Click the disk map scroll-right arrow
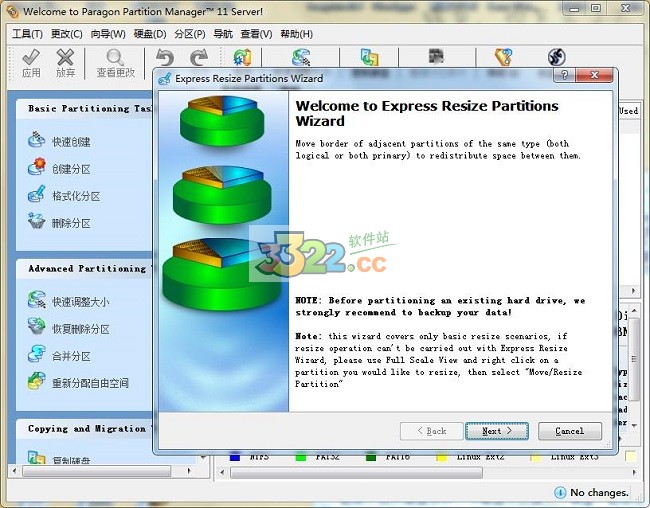This screenshot has height=508, width=650. point(634,472)
